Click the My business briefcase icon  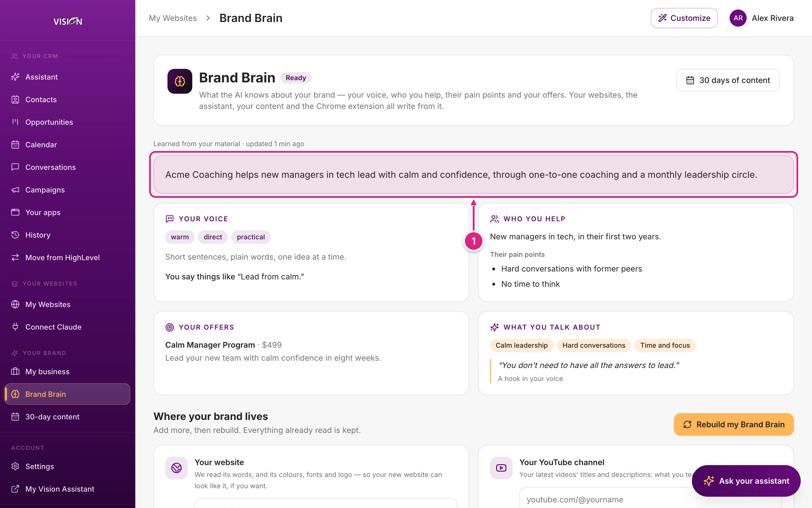pyautogui.click(x=15, y=372)
